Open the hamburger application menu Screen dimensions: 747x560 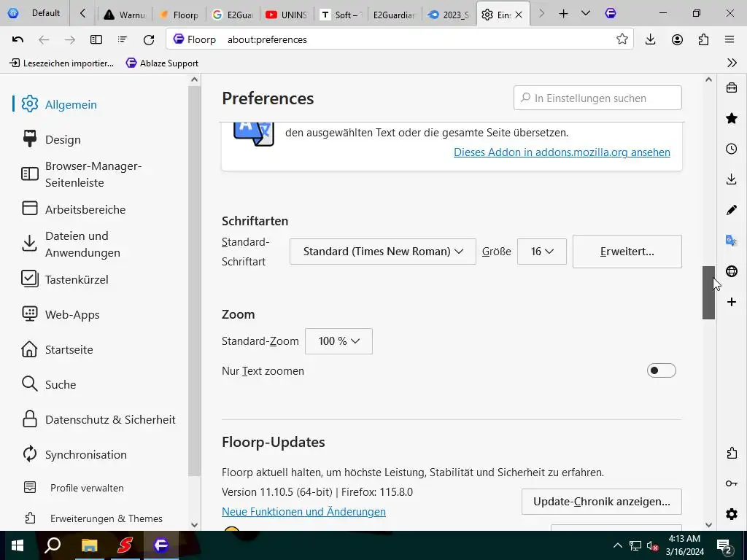click(x=729, y=39)
